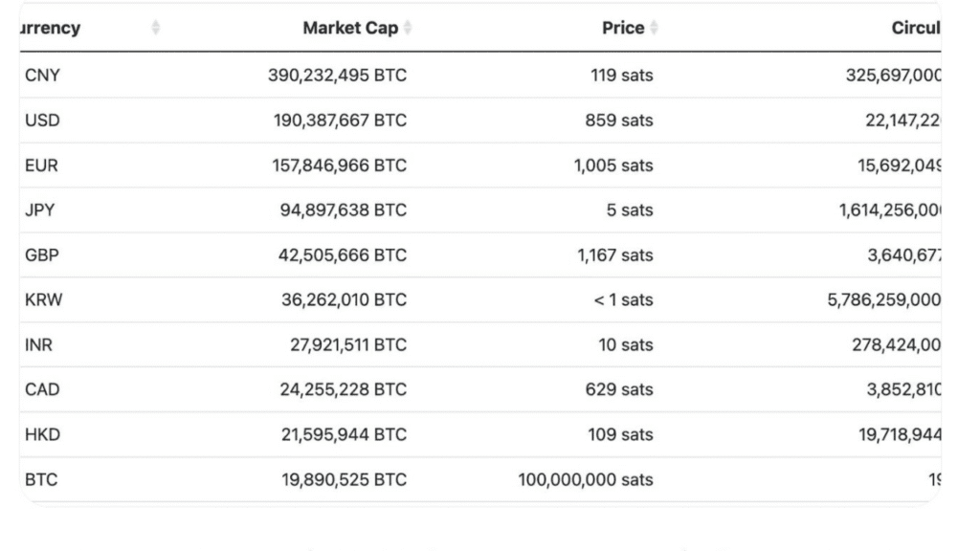
Task: Click the INR currency label
Action: (x=37, y=344)
